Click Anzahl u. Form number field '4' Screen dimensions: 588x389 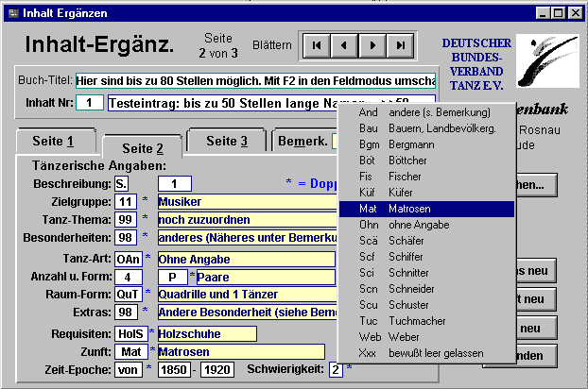tap(129, 277)
